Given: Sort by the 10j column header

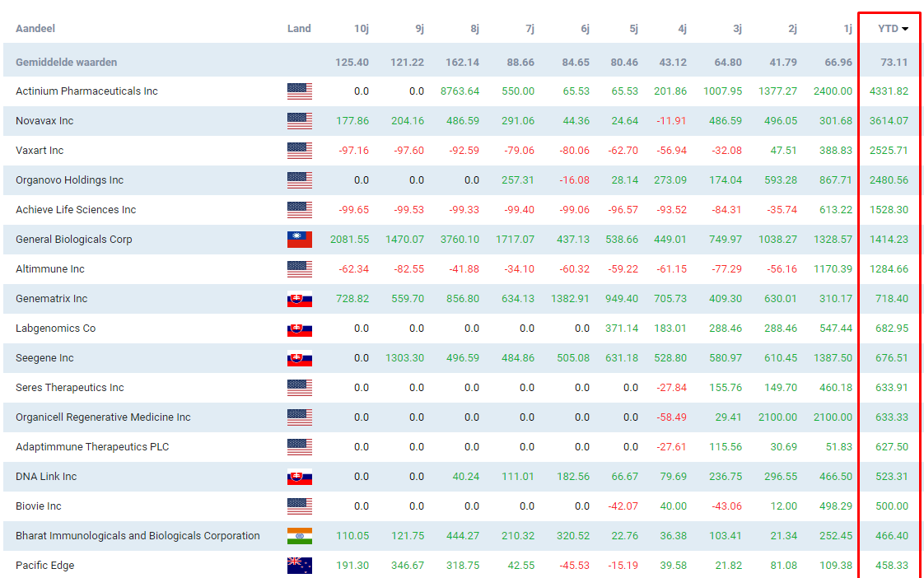Looking at the screenshot, I should point(362,28).
